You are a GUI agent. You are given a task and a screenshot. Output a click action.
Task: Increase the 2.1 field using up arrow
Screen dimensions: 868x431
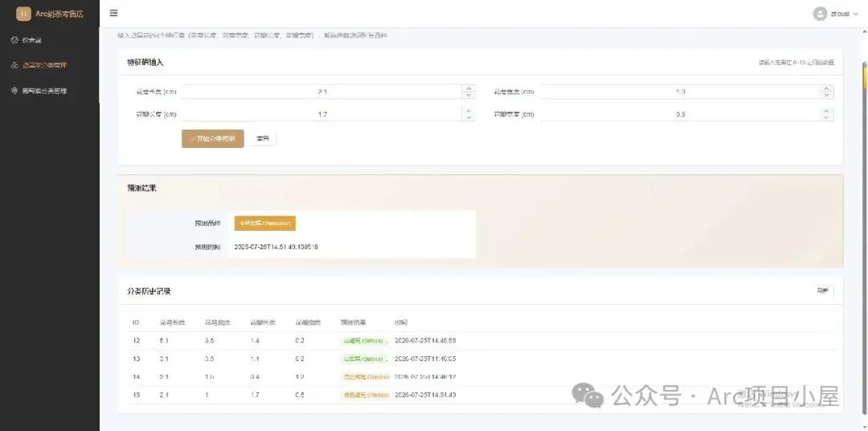tap(469, 88)
